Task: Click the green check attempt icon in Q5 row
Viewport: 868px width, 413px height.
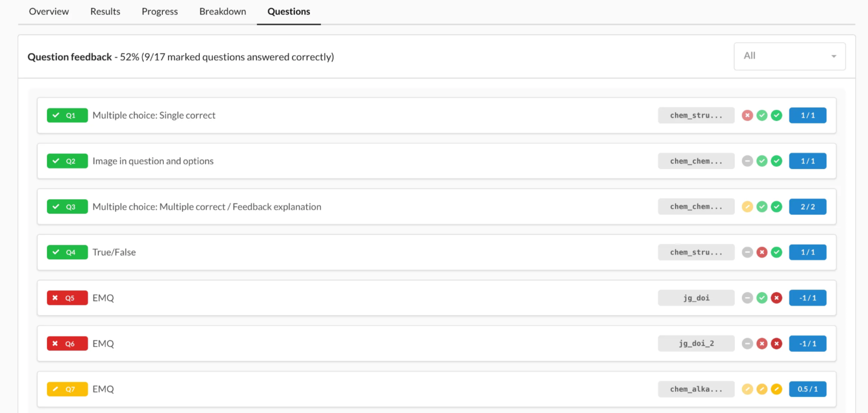Action: [762, 298]
